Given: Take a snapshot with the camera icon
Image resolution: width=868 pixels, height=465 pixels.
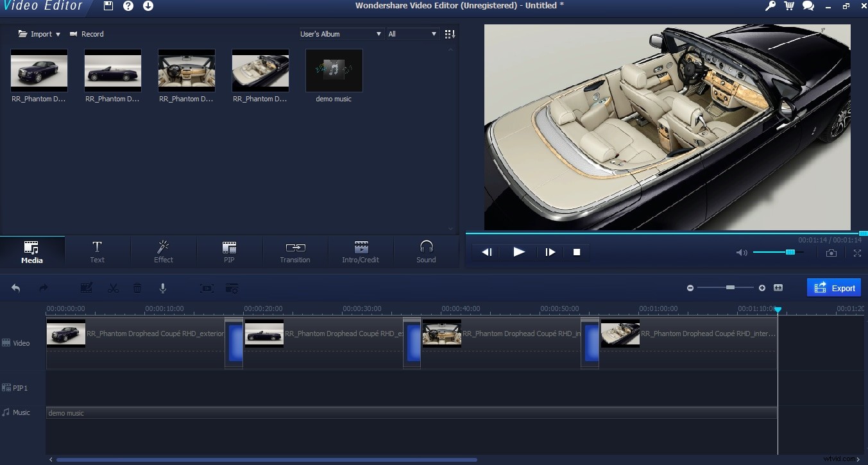Looking at the screenshot, I should (x=831, y=252).
